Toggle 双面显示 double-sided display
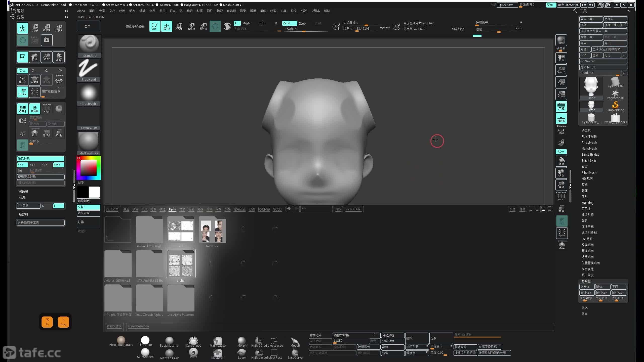644x362 pixels. (388, 341)
